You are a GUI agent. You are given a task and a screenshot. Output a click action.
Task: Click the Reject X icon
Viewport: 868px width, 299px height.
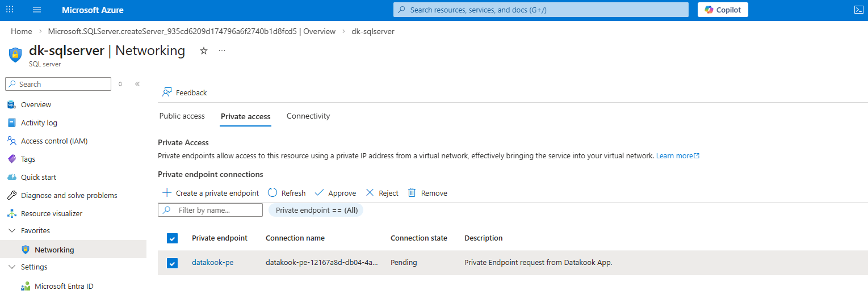[x=370, y=193]
